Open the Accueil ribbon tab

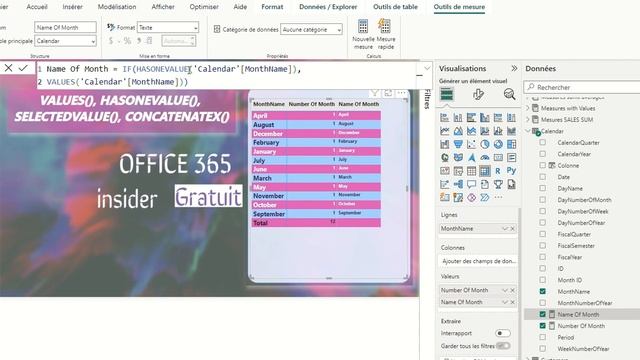coord(37,7)
